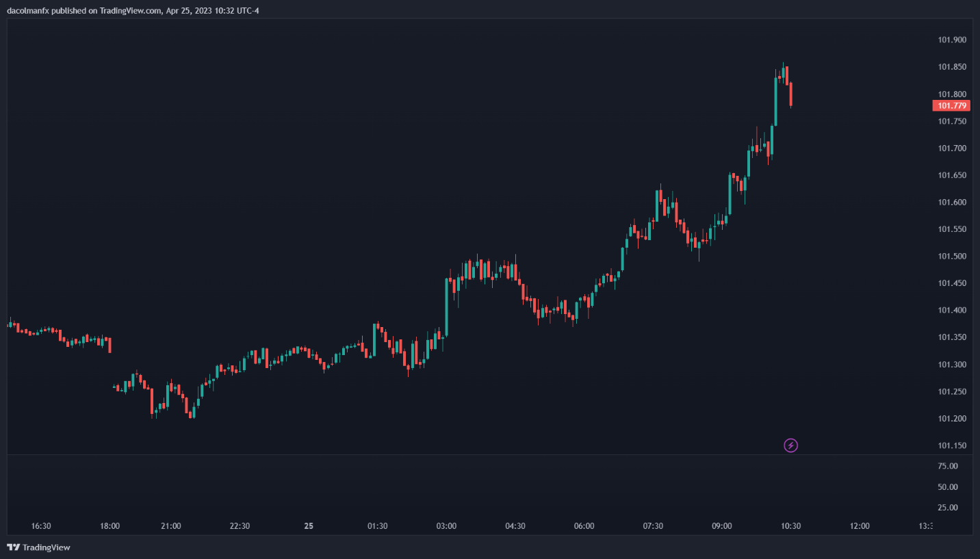Click the 101.900 price axis label

[952, 40]
